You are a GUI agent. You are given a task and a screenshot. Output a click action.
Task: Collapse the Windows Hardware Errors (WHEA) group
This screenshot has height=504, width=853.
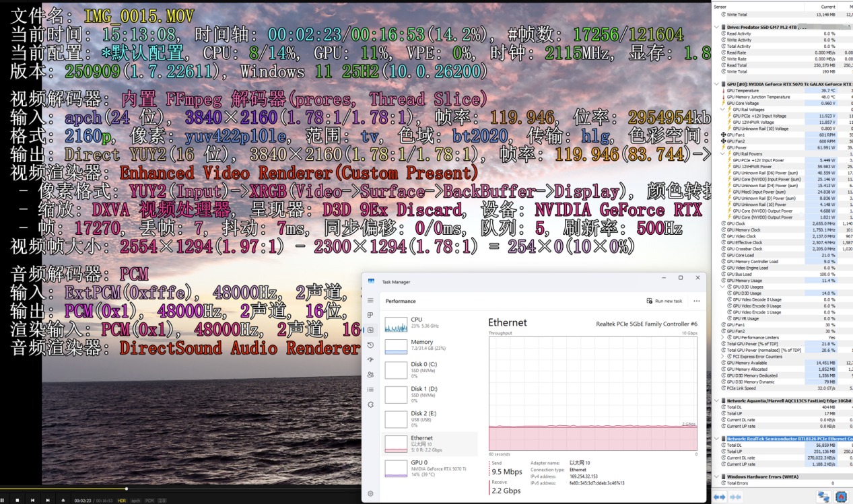point(717,476)
